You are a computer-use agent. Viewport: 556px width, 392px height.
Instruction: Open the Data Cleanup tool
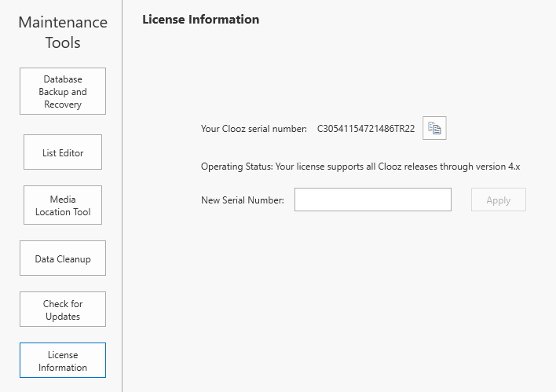63,259
